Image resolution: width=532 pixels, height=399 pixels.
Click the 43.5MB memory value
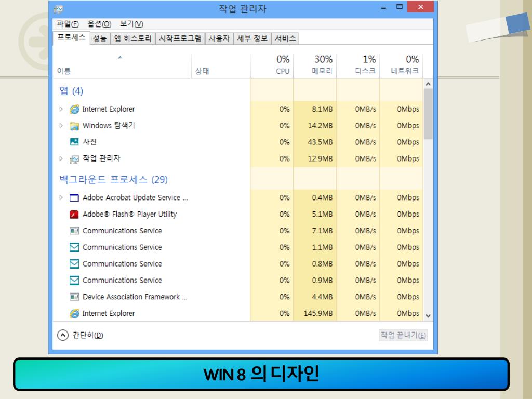point(320,142)
